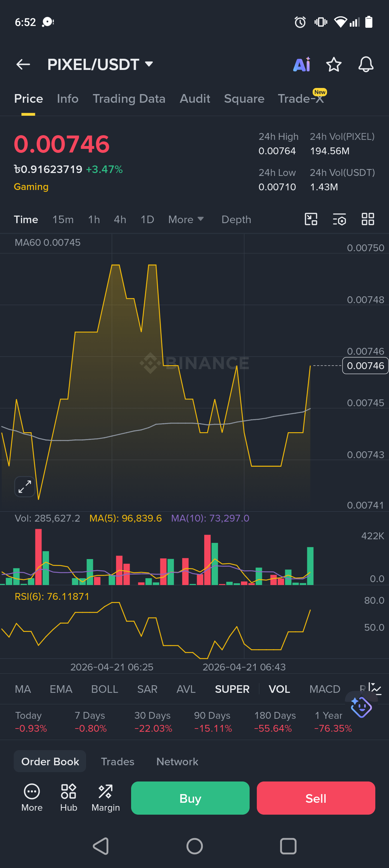Open the AI assistant icon

point(302,65)
